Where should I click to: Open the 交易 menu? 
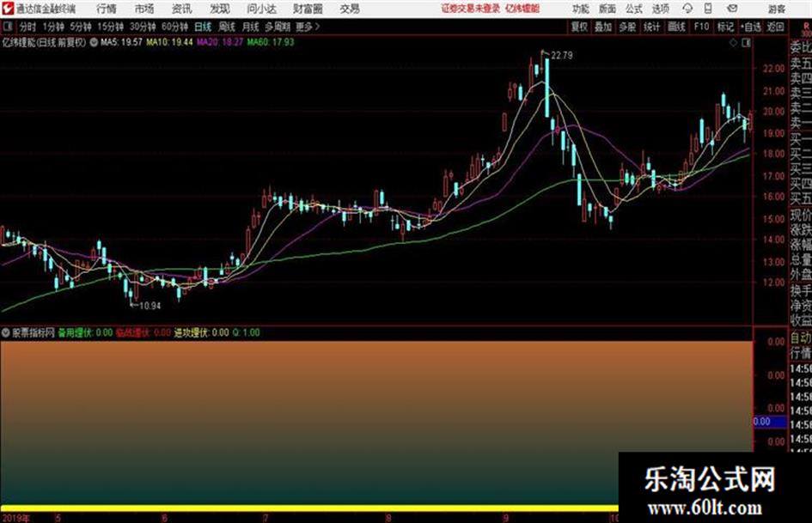[350, 9]
